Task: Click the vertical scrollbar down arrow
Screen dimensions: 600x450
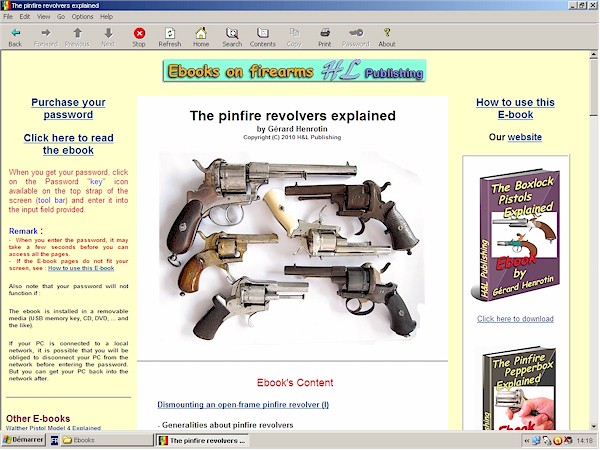Action: [593, 426]
